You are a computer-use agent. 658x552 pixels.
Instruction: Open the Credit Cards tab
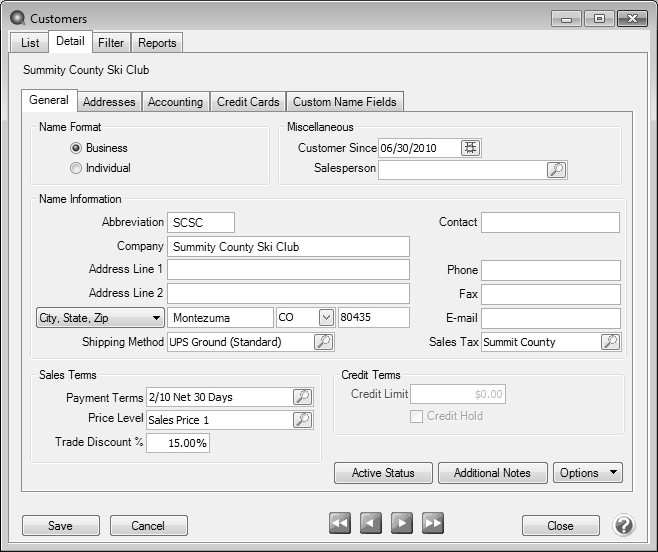coord(248,102)
